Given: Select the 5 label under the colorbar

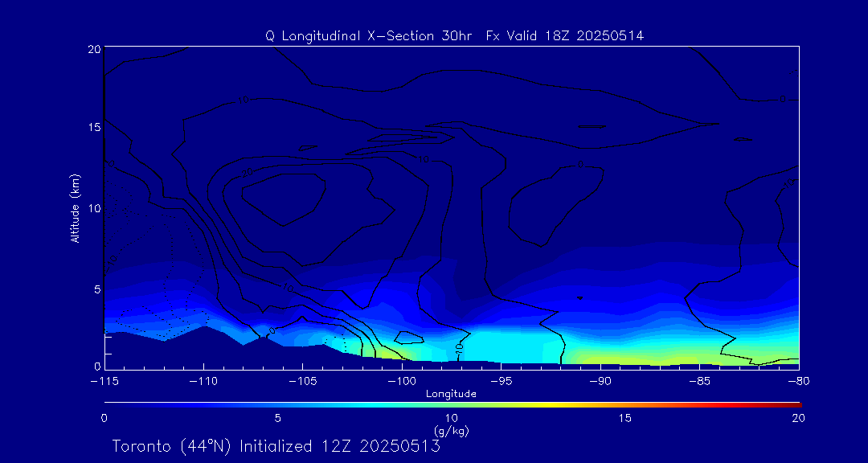Looking at the screenshot, I should tap(277, 419).
